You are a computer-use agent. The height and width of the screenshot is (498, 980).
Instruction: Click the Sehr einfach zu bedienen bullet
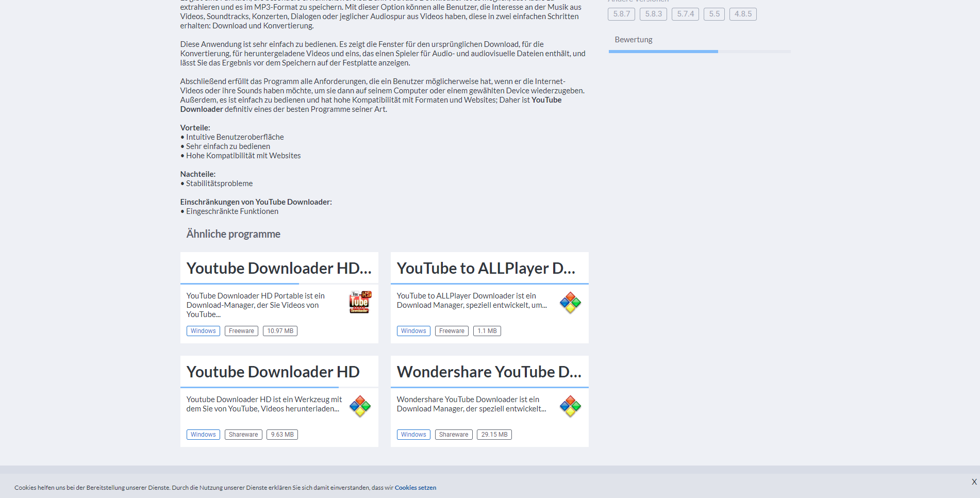(225, 146)
